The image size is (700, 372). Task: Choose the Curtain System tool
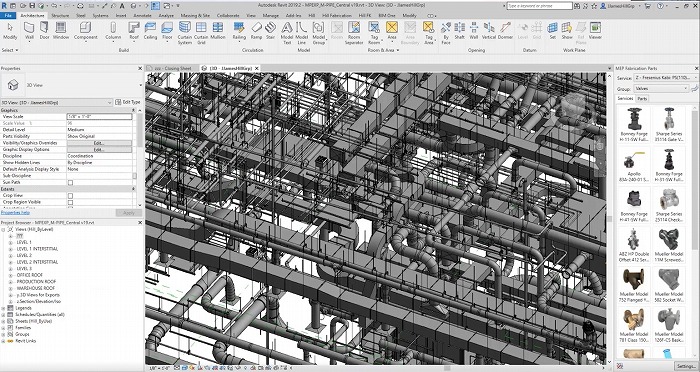tap(185, 33)
